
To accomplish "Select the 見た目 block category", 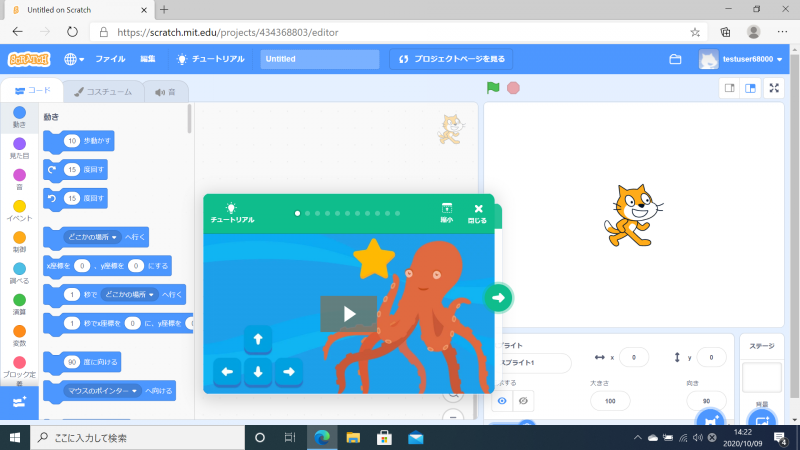I will [19, 148].
